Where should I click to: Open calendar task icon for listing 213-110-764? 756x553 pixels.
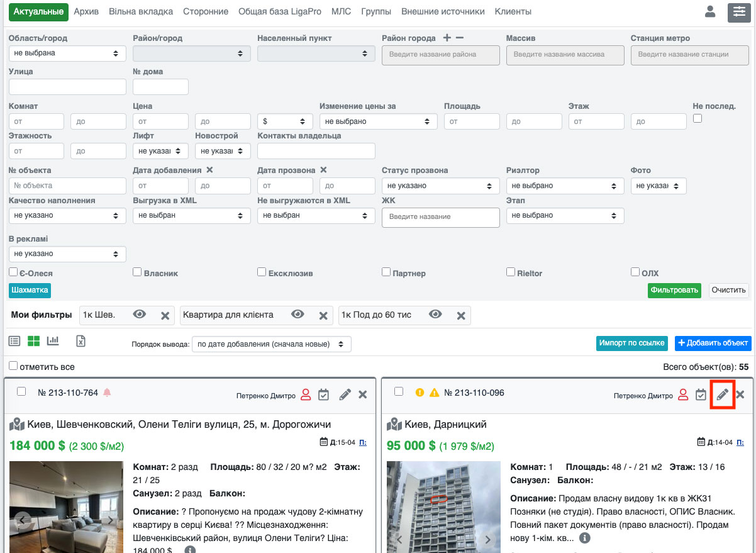pyautogui.click(x=323, y=394)
